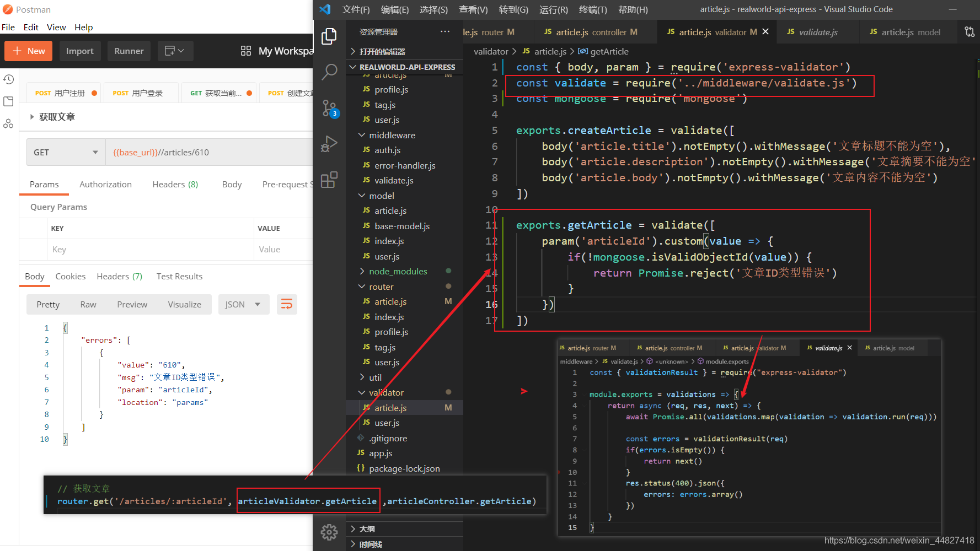Open Cookies response tab

click(71, 277)
